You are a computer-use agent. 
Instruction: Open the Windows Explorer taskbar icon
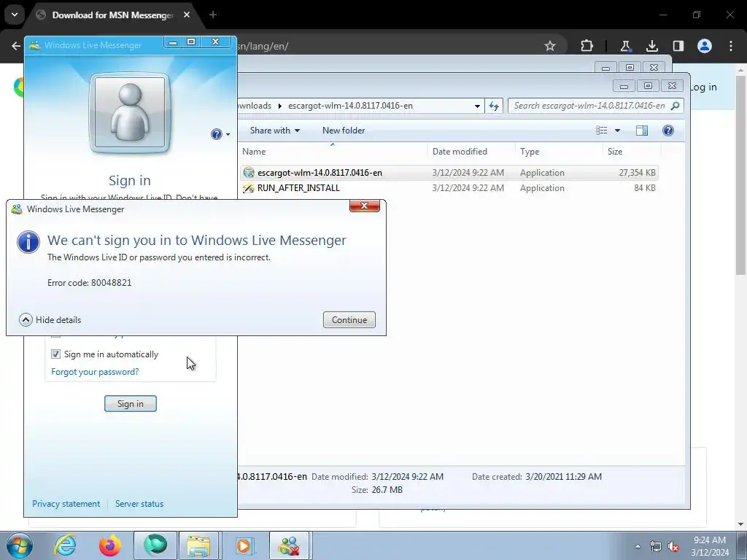pos(198,545)
